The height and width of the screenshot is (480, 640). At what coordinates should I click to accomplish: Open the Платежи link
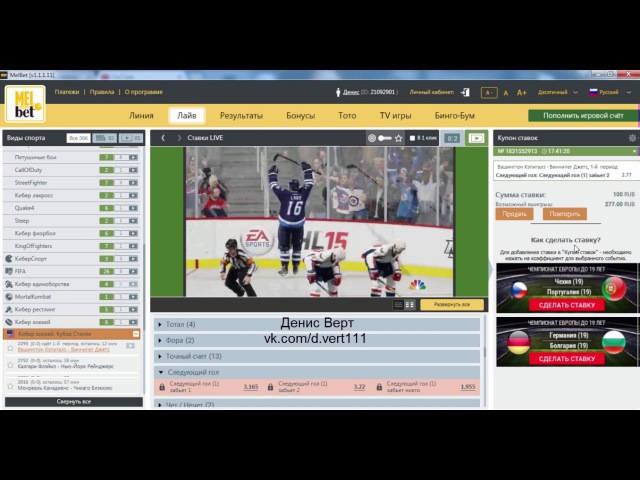point(67,92)
